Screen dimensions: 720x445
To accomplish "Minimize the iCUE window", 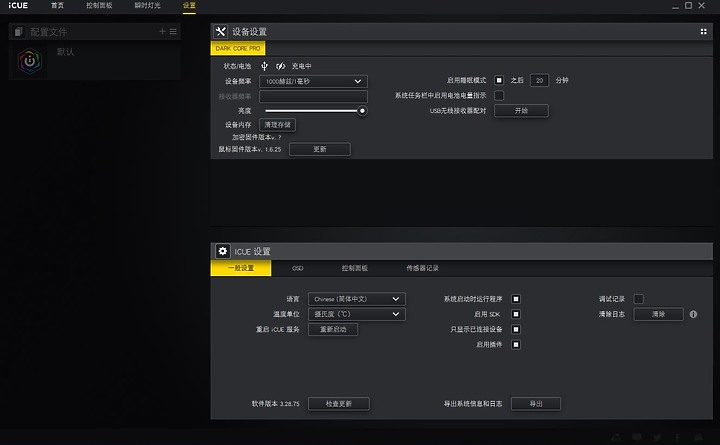I will coord(675,6).
